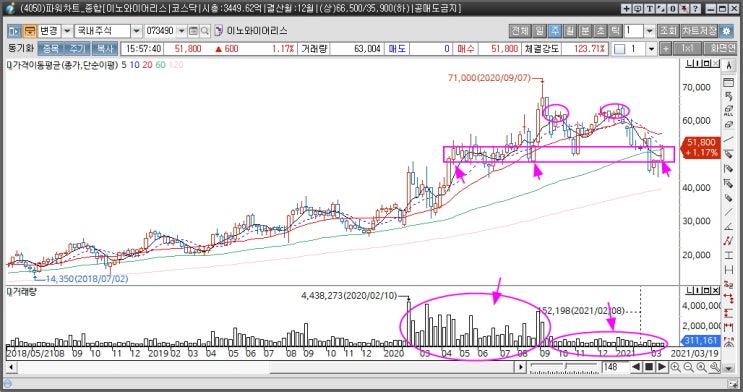This screenshot has width=743, height=392.
Task: Expand stock code 073490 dropdown
Action: [182, 31]
